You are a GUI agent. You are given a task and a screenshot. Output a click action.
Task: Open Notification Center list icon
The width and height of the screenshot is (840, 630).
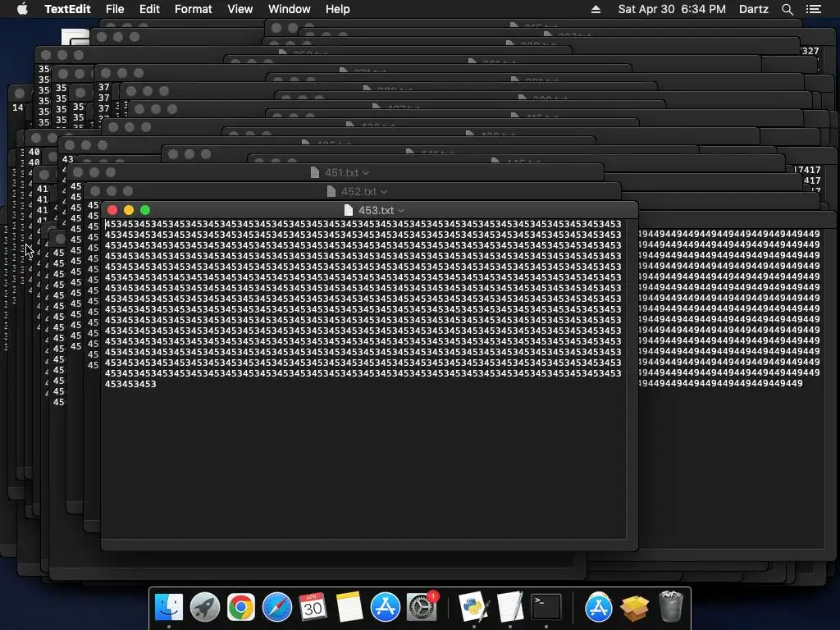pyautogui.click(x=814, y=9)
